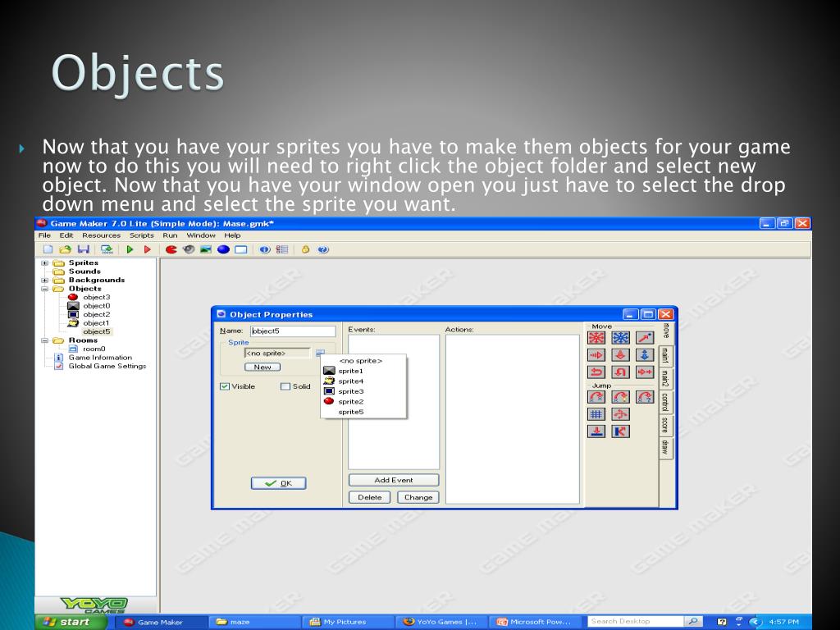Select the blue Move Free action
Screen dimensions: 840x630
620,337
